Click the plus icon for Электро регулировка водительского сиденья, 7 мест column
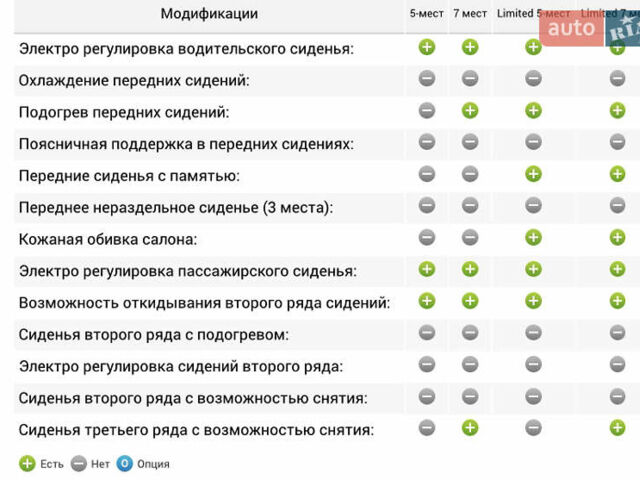The height and width of the screenshot is (480, 640). (x=470, y=47)
